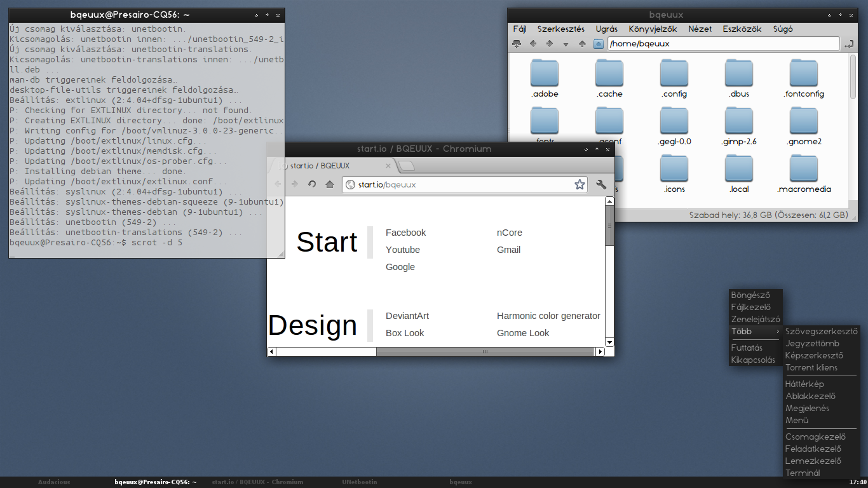
Task: Select the .config folder
Action: 674,79
